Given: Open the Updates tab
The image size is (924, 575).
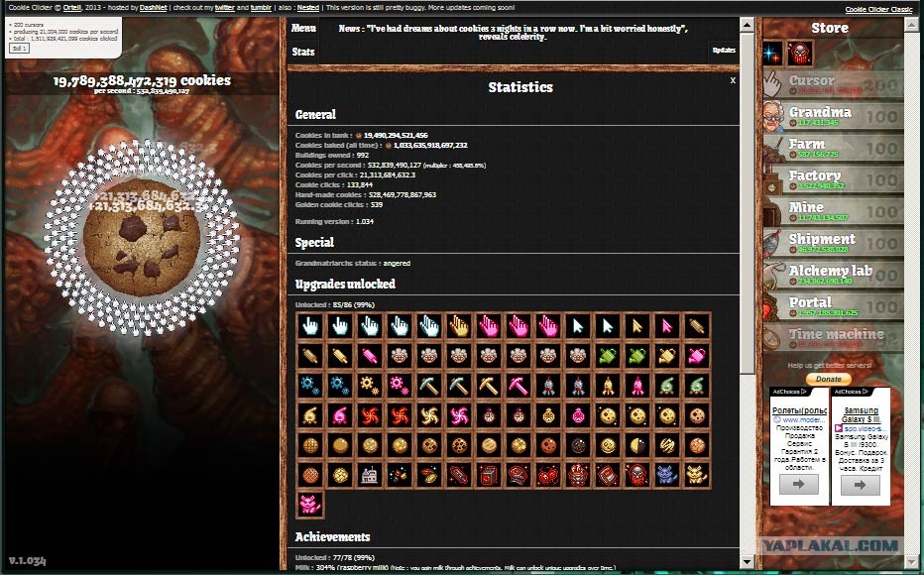Looking at the screenshot, I should coord(724,51).
